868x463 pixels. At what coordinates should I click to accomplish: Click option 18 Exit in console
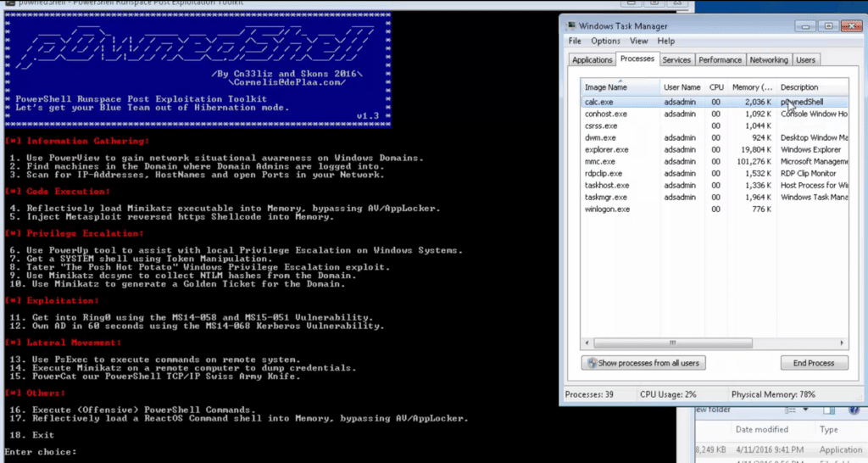point(31,435)
